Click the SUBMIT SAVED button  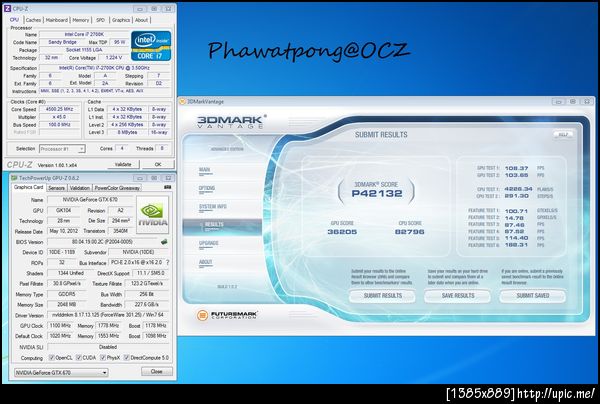point(533,296)
